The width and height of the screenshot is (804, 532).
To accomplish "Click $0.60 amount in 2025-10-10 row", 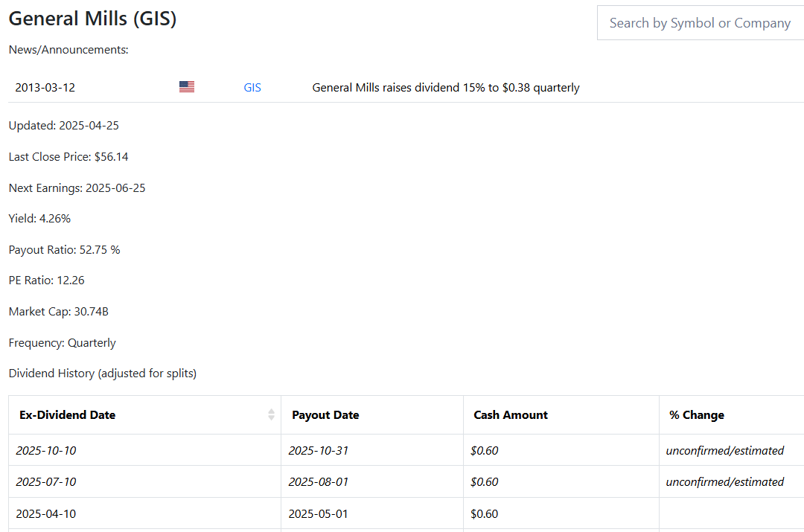I will pyautogui.click(x=484, y=450).
